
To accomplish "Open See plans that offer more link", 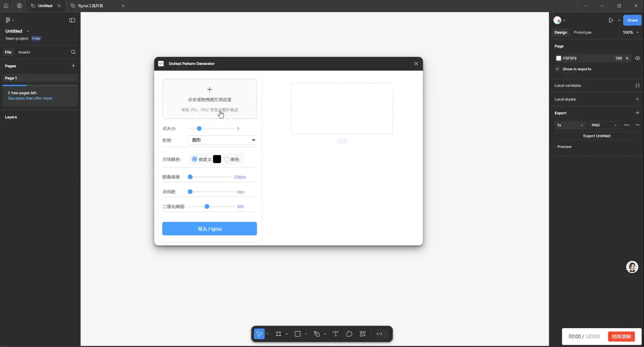I will pos(30,98).
